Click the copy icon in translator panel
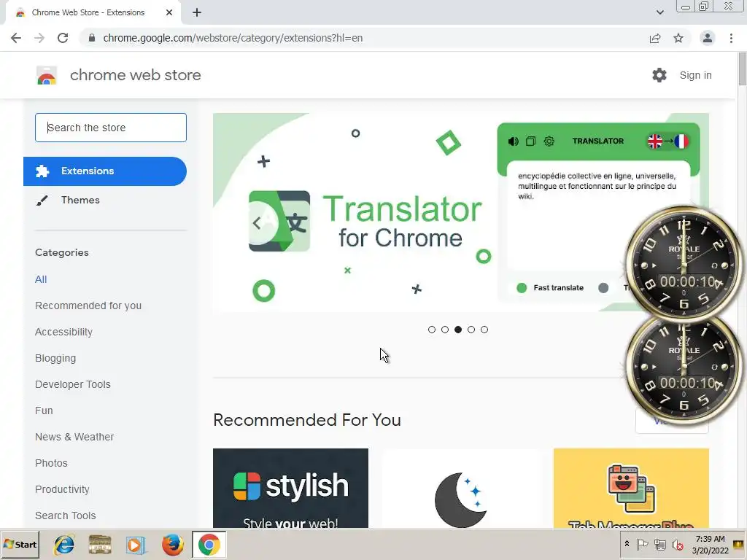The height and width of the screenshot is (560, 747). click(531, 141)
